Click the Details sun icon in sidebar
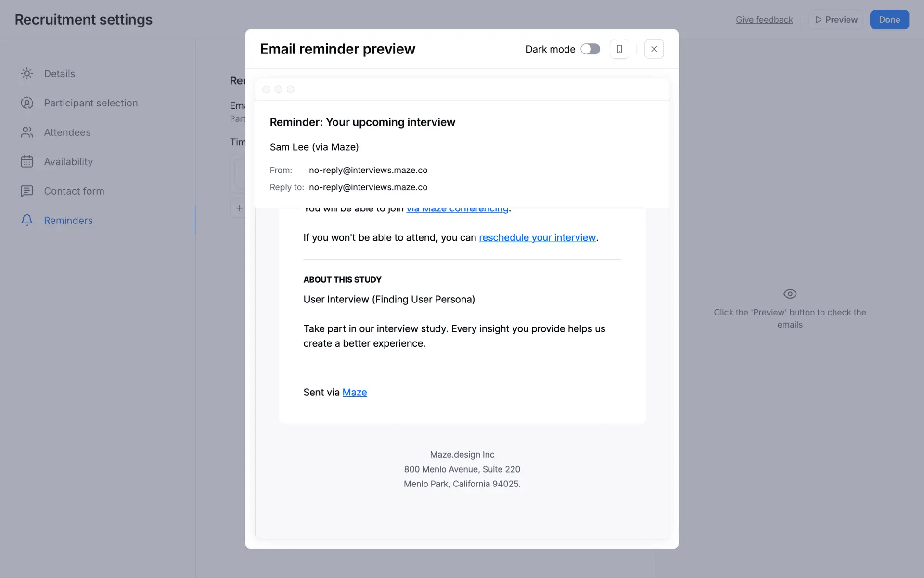Image resolution: width=924 pixels, height=578 pixels. 27,74
